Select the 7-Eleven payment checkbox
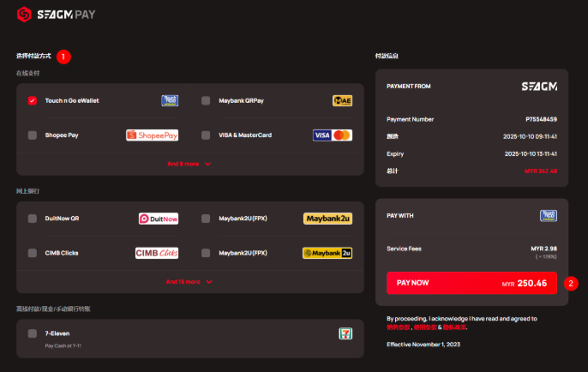The height and width of the screenshot is (372, 588). pyautogui.click(x=33, y=333)
